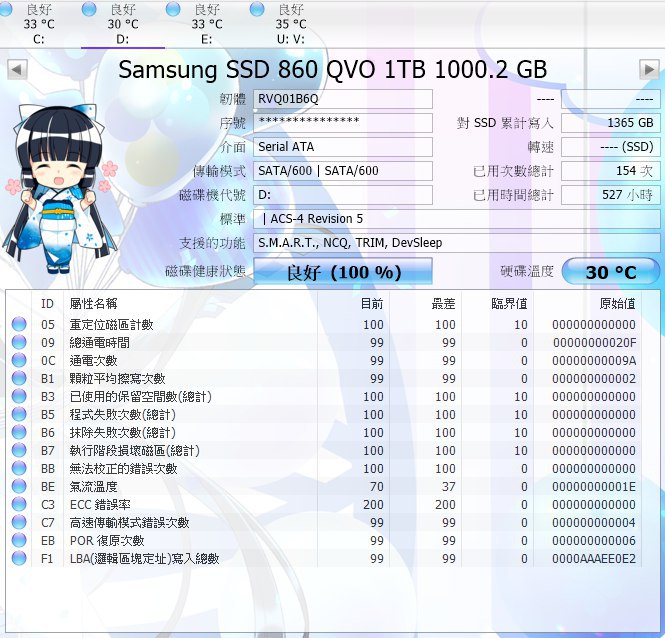Click the C: drive health status orb

coord(5,9)
